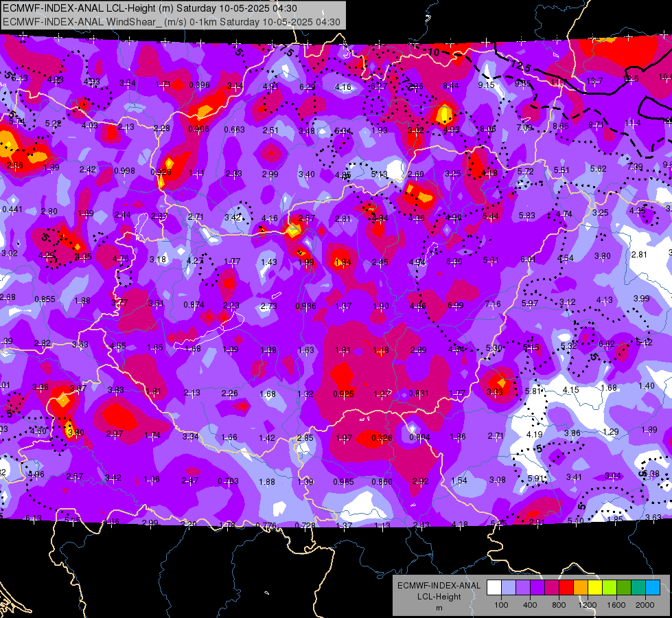672x618 pixels.
Task: Click the wind shear value 8.65
Action: [561, 126]
